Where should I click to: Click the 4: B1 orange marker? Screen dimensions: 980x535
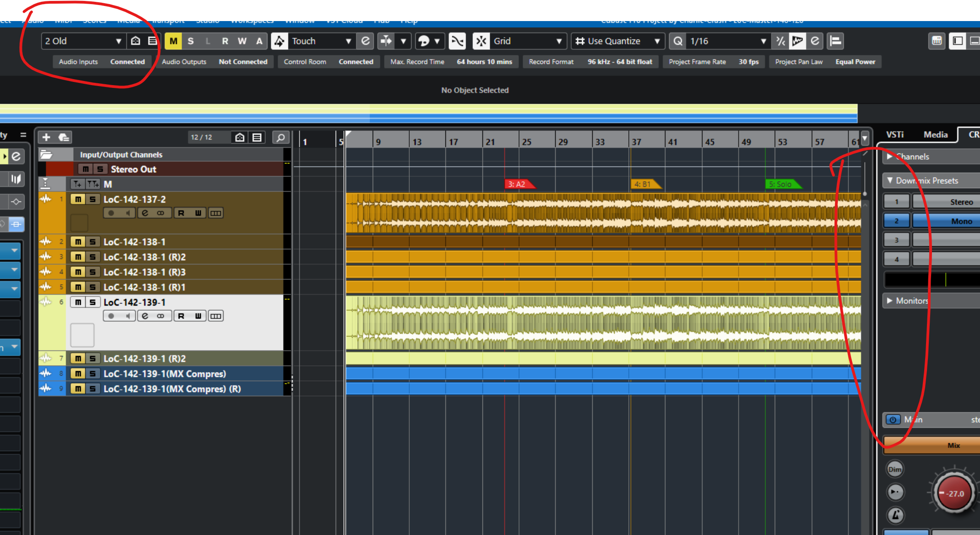(645, 184)
